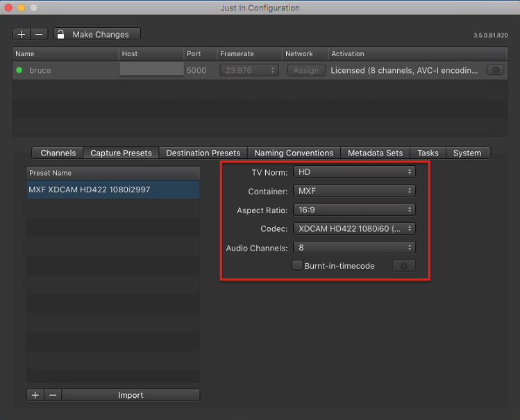Image resolution: width=520 pixels, height=420 pixels.
Task: Click the version number 3.5.0.81.820
Action: click(490, 35)
